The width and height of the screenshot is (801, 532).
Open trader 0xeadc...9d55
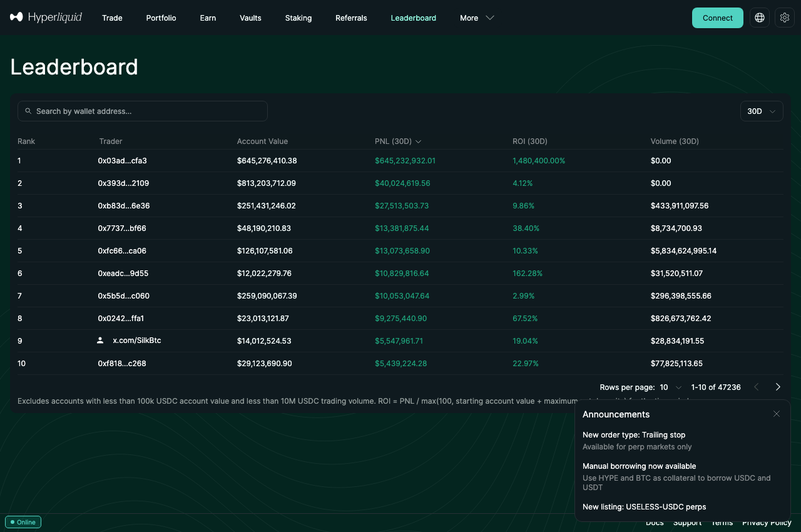coord(123,274)
